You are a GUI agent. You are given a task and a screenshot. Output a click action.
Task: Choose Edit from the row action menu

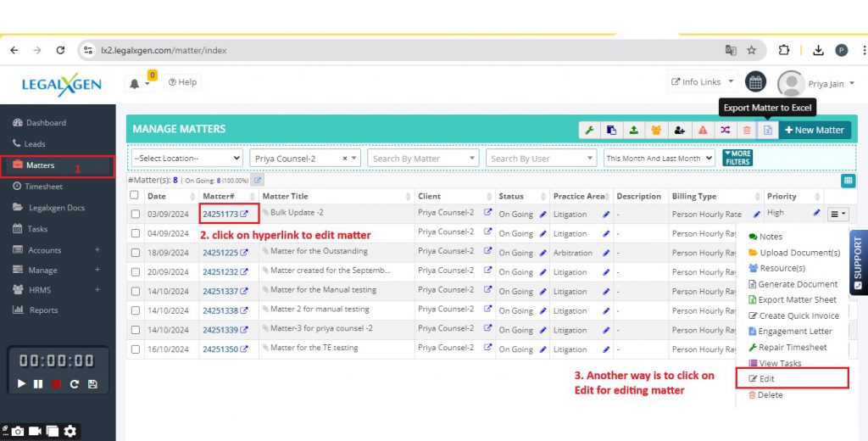coord(766,379)
